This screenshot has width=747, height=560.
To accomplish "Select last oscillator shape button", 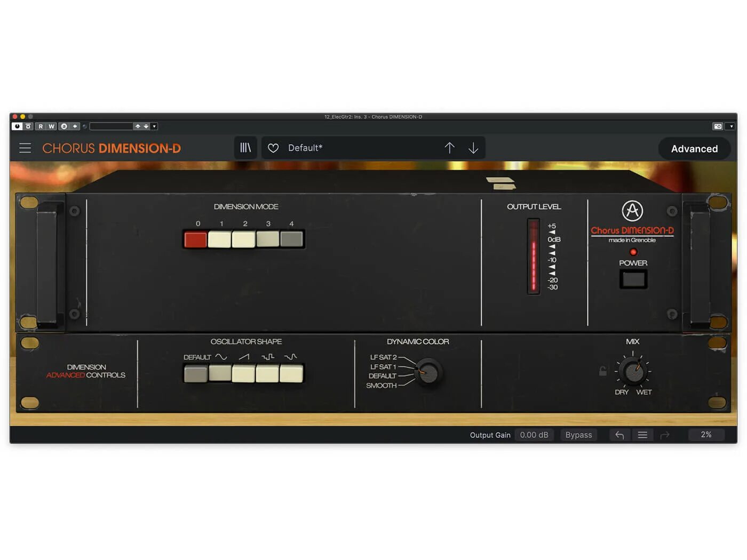I will 291,374.
